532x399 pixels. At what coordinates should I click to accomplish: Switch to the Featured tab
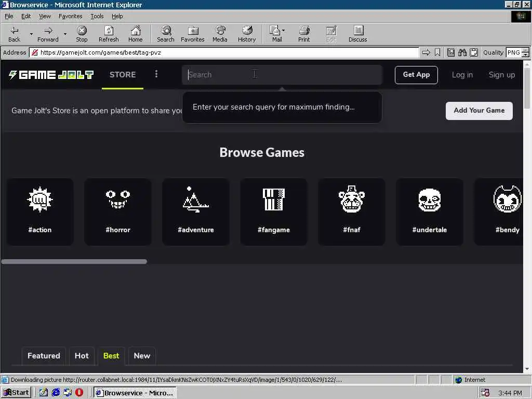click(44, 356)
